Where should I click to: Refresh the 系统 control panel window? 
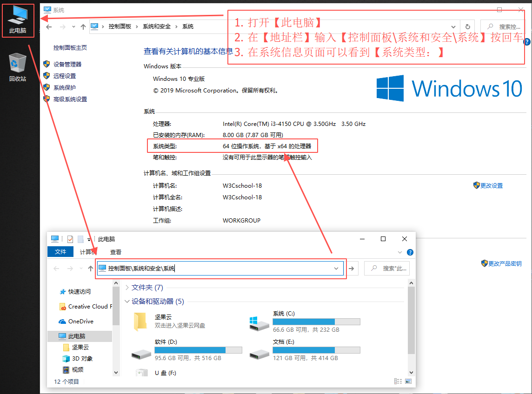click(467, 27)
